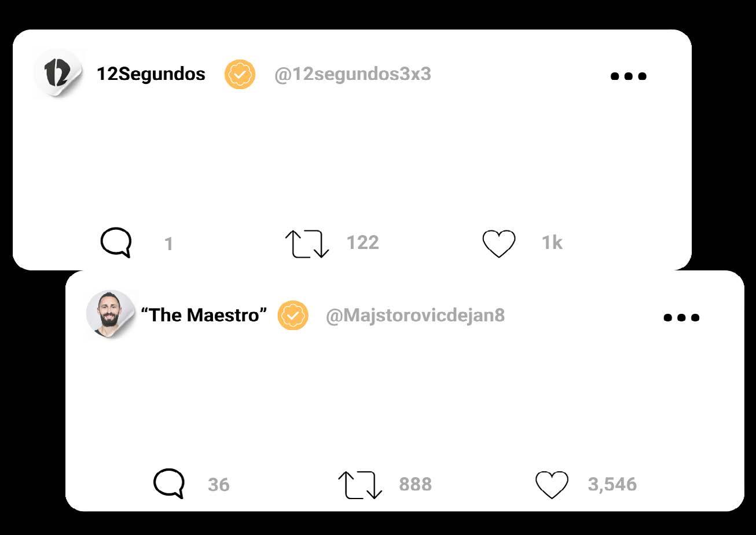This screenshot has width=756, height=535.
Task: Like The Maestro tweet
Action: click(552, 485)
